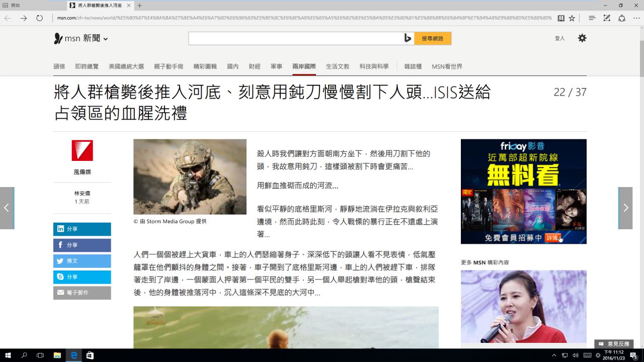The height and width of the screenshot is (362, 644).
Task: Open the Windows Store taskbar icon
Action: [x=90, y=355]
